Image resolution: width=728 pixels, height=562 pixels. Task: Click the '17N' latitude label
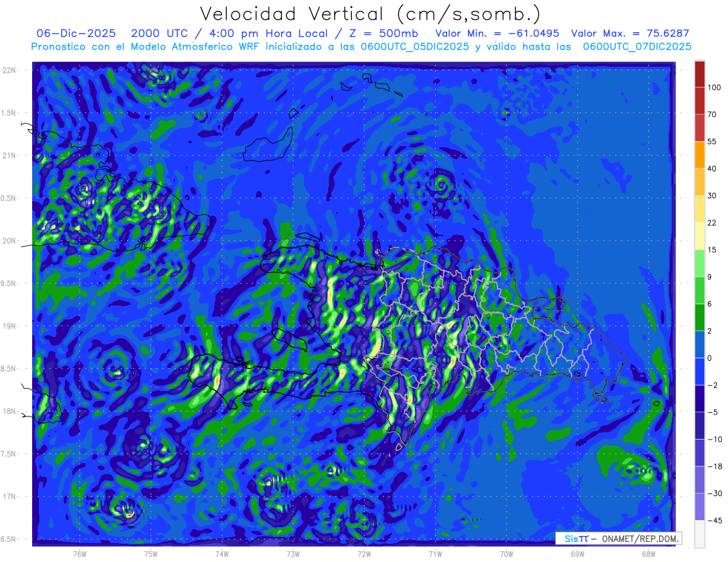point(10,497)
